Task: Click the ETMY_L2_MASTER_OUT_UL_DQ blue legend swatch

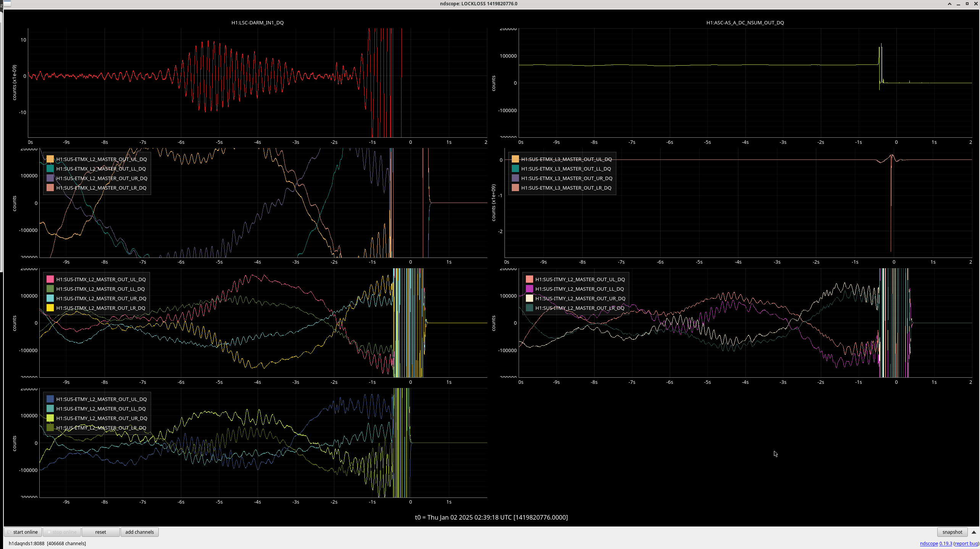Action: (x=50, y=399)
